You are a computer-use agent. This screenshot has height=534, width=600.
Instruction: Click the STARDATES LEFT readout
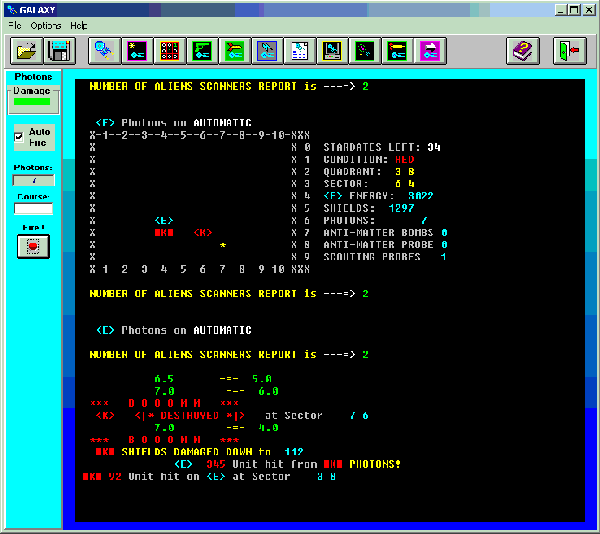[382, 147]
